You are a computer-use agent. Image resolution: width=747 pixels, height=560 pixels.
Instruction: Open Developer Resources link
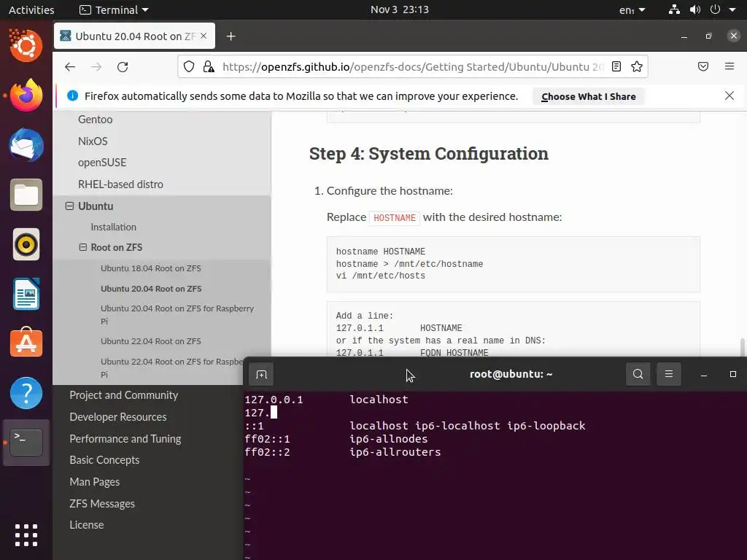(x=118, y=417)
